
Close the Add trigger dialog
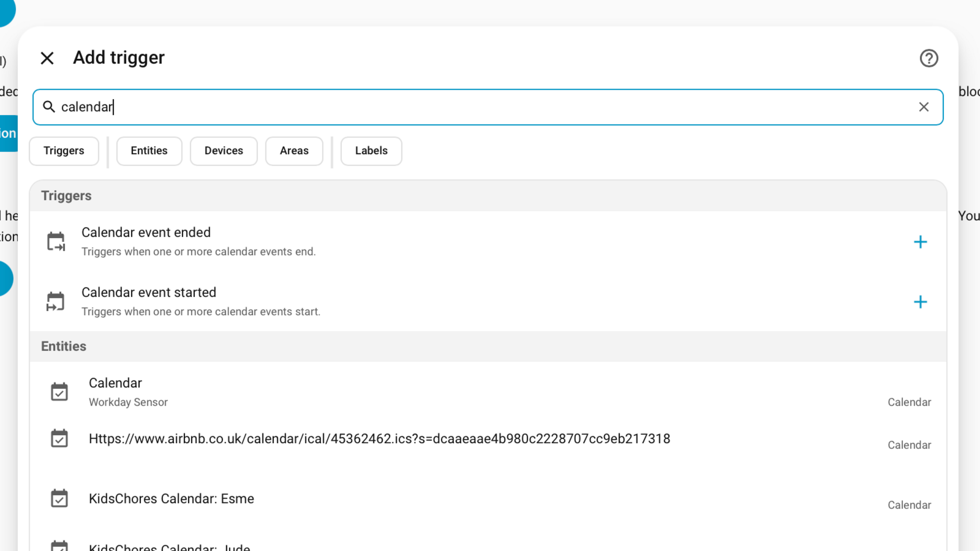point(47,58)
